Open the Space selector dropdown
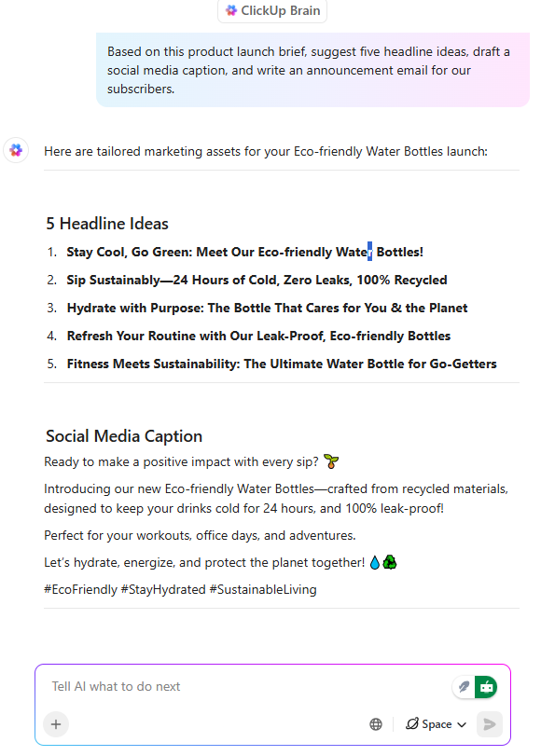The image size is (541, 756). tap(435, 724)
